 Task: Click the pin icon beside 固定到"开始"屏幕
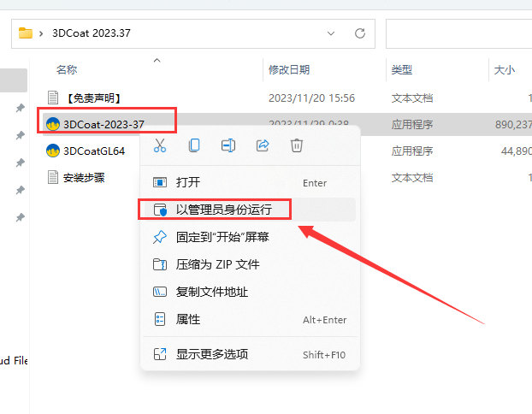tap(160, 237)
